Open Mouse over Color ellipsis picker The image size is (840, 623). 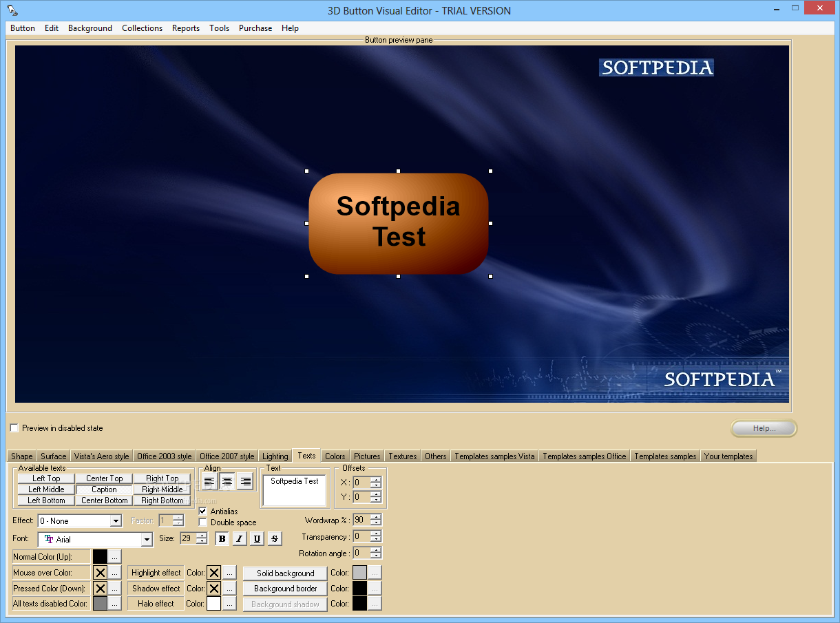tap(115, 572)
